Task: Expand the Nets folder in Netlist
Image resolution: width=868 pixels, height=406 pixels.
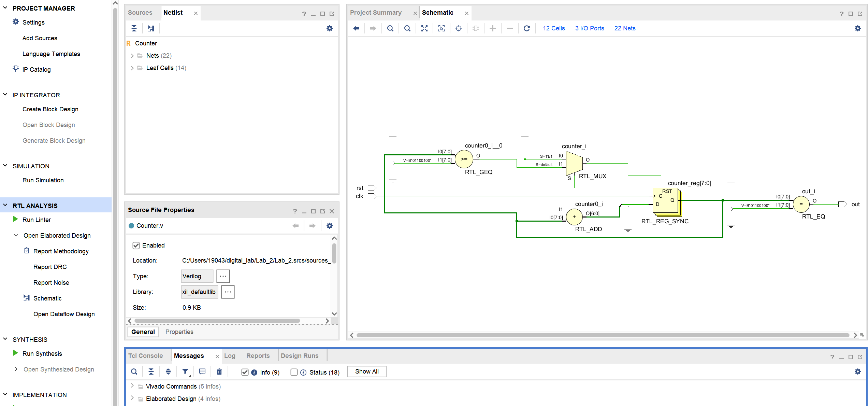Action: pos(132,56)
